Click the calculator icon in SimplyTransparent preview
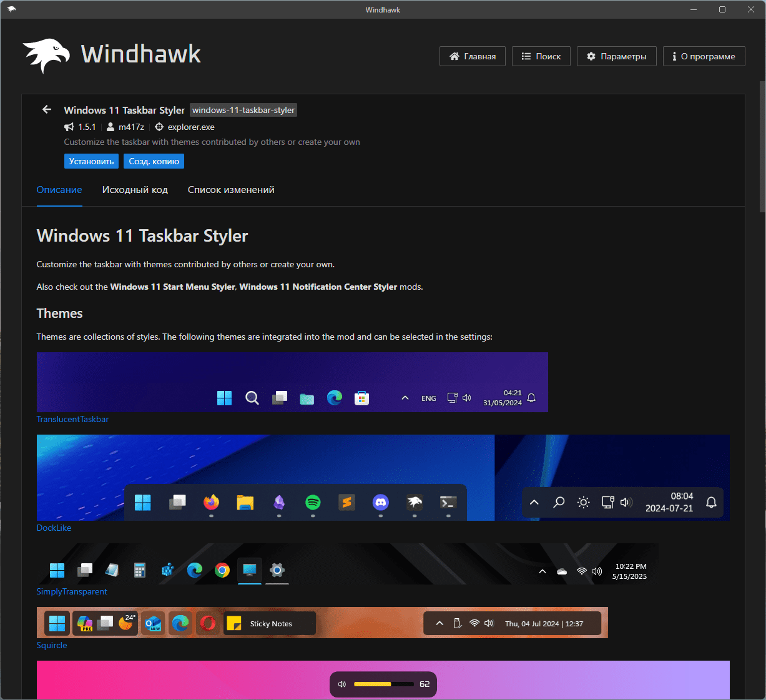The height and width of the screenshot is (700, 766). tap(140, 570)
